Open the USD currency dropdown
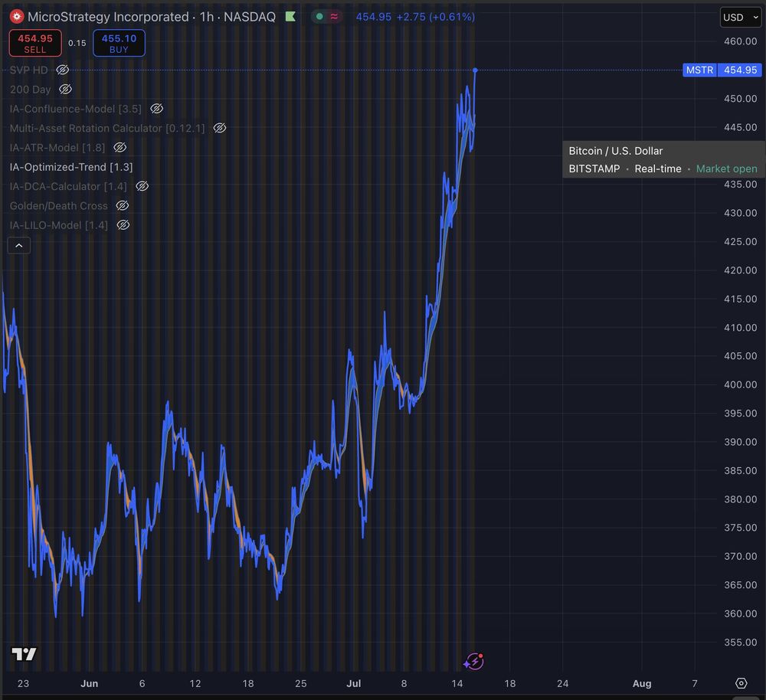 point(741,18)
